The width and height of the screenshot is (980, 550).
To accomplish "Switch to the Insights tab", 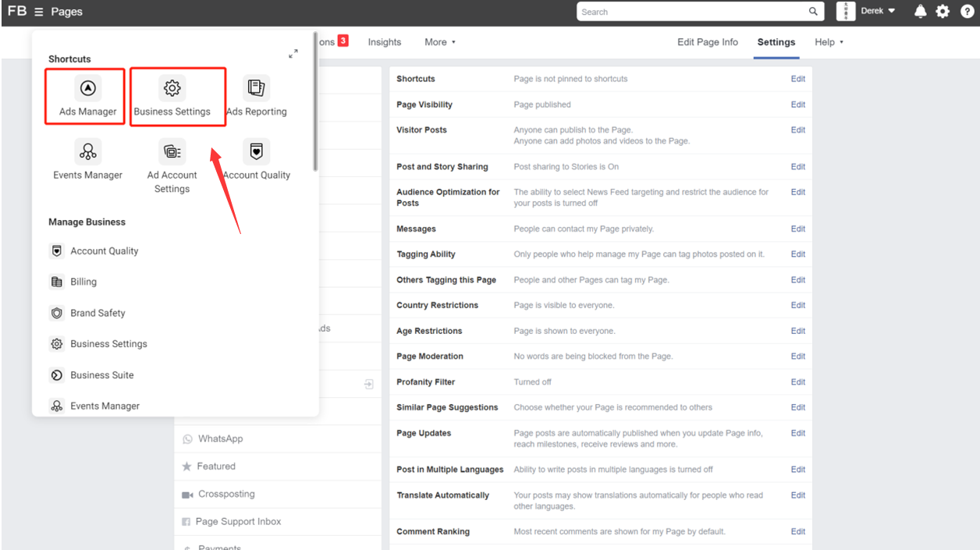I will pos(385,42).
